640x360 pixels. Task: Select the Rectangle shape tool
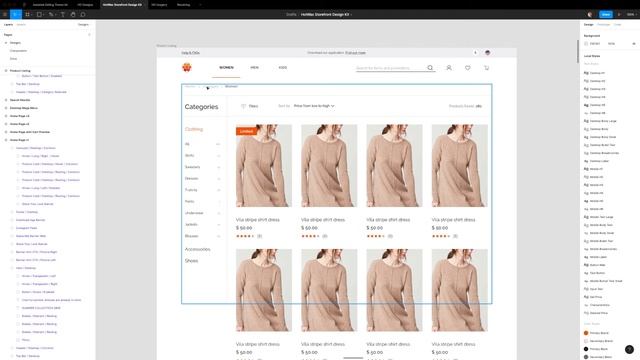pyautogui.click(x=39, y=14)
